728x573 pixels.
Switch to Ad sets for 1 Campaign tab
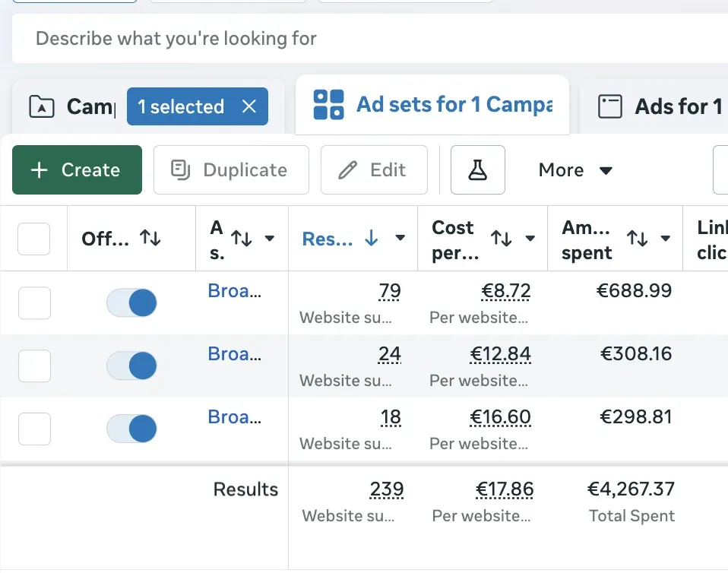(432, 104)
